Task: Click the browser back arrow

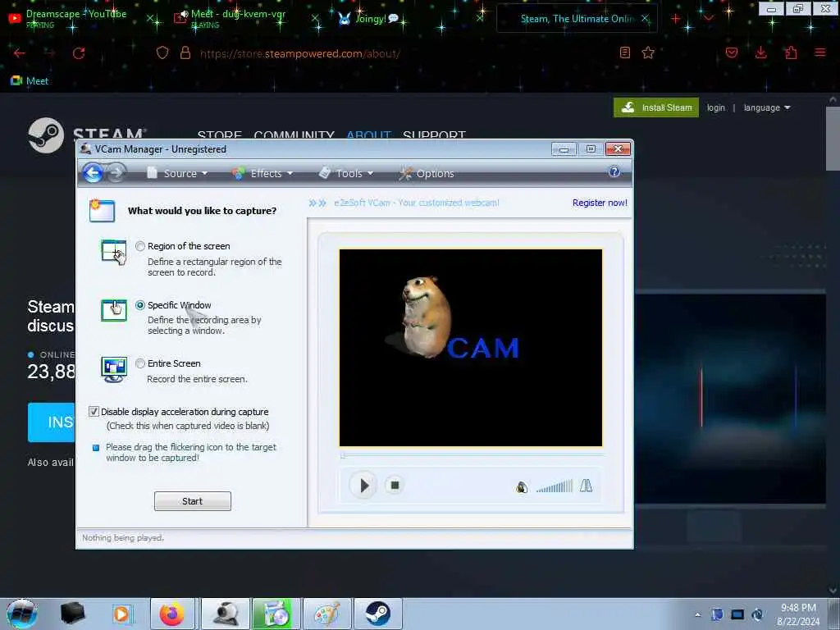Action: (x=20, y=53)
